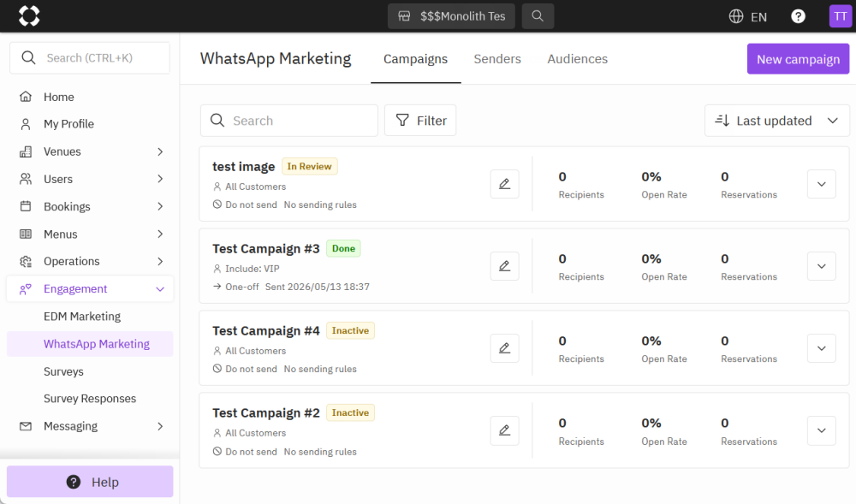Expand the Users submenu chevron

[x=160, y=179]
